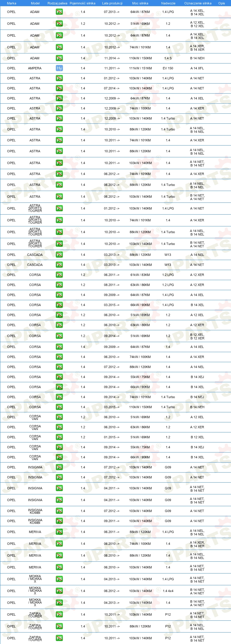231x644 pixels.
Task: Select the '07.2014 ->' production date cell
Action: click(112, 88)
